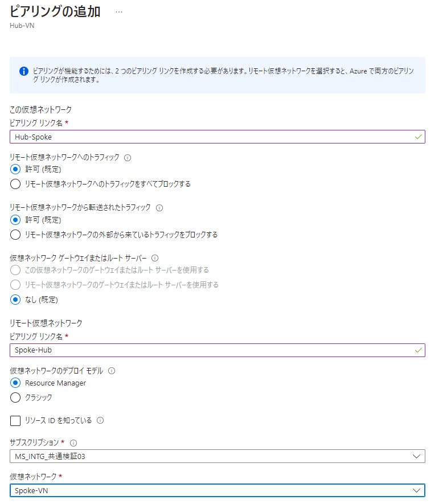Click the blue info icon in the banner
This screenshot has width=447, height=504.
tap(23, 71)
